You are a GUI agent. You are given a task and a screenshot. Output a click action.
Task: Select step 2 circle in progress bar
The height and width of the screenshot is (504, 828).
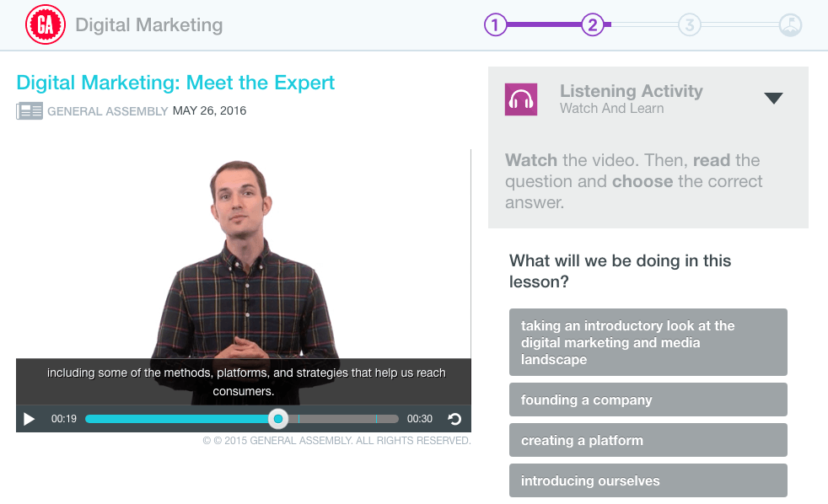[x=593, y=25]
